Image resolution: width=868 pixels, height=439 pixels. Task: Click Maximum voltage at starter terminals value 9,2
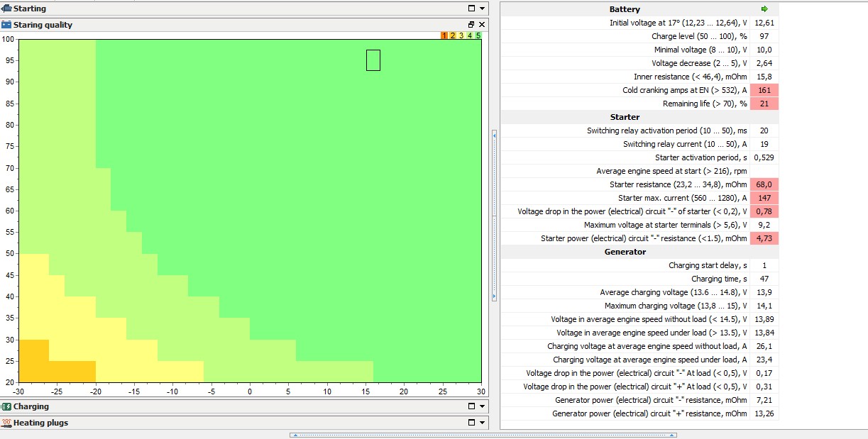pos(764,225)
